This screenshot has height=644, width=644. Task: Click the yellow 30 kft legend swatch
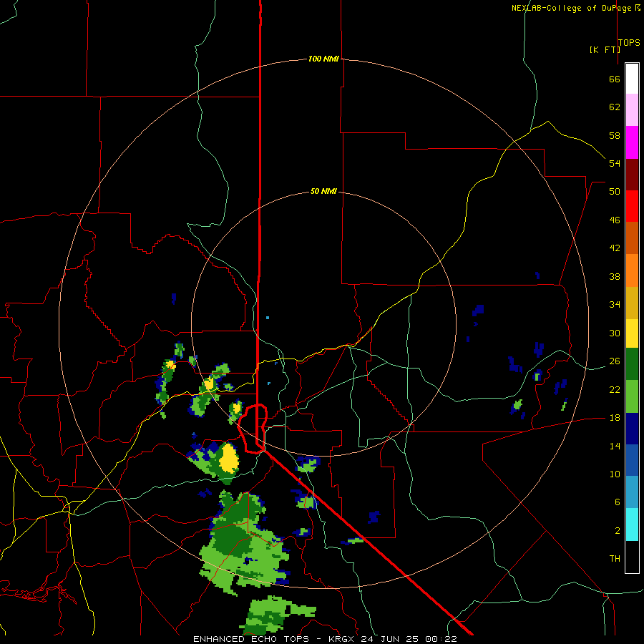point(632,333)
